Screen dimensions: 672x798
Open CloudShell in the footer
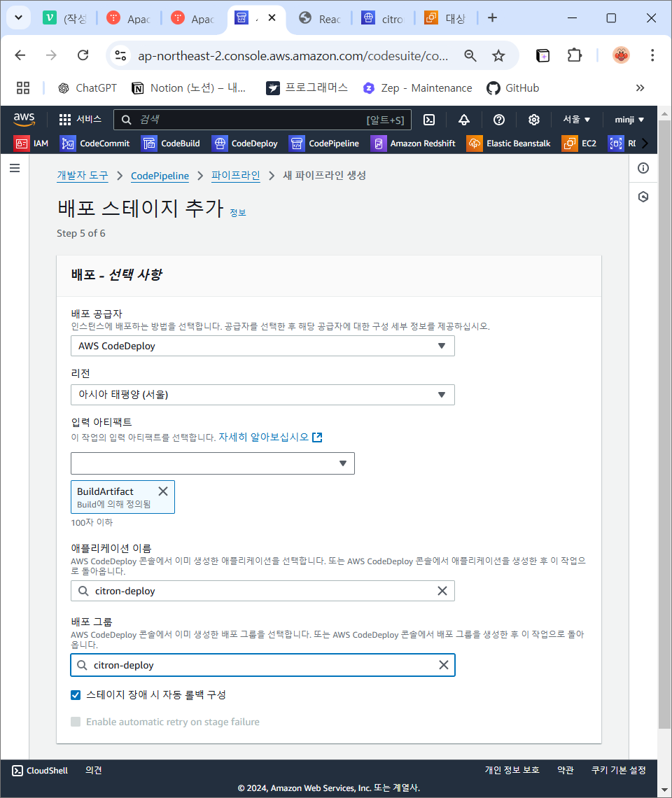point(40,771)
